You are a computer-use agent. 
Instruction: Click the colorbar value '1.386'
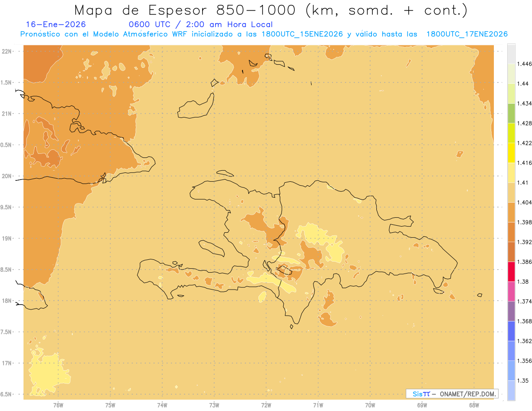pos(524,262)
